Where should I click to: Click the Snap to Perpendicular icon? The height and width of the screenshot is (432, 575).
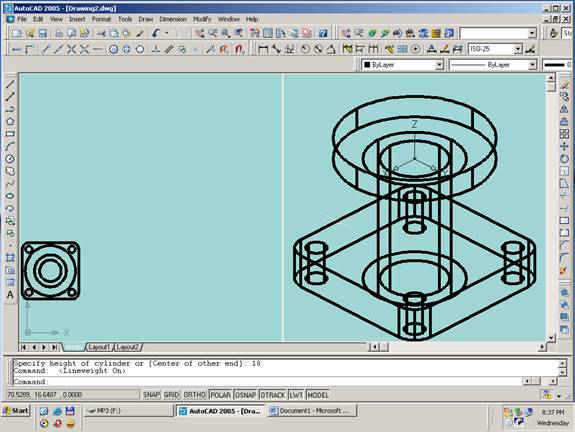156,49
